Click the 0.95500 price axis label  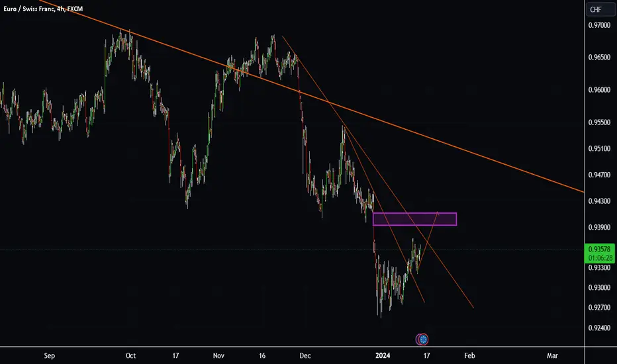(599, 122)
